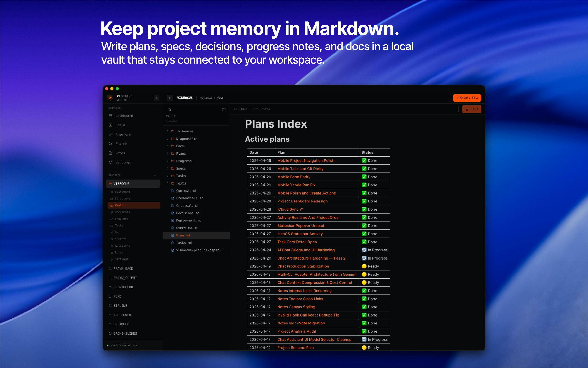Expand the Tests folder chevron
This screenshot has height=368, width=588.
tap(168, 183)
